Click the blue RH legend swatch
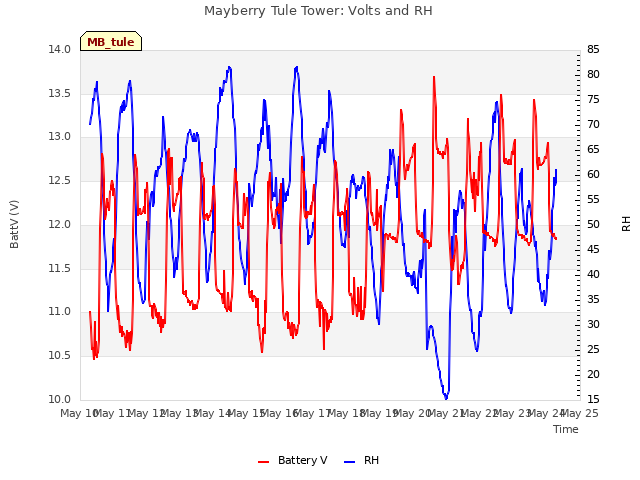The width and height of the screenshot is (640, 480). click(x=349, y=462)
